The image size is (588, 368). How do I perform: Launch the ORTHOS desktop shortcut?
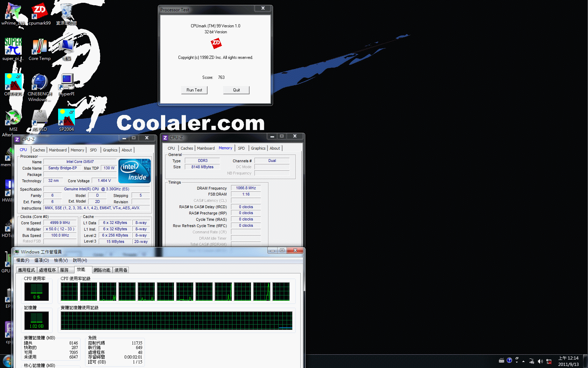13,85
